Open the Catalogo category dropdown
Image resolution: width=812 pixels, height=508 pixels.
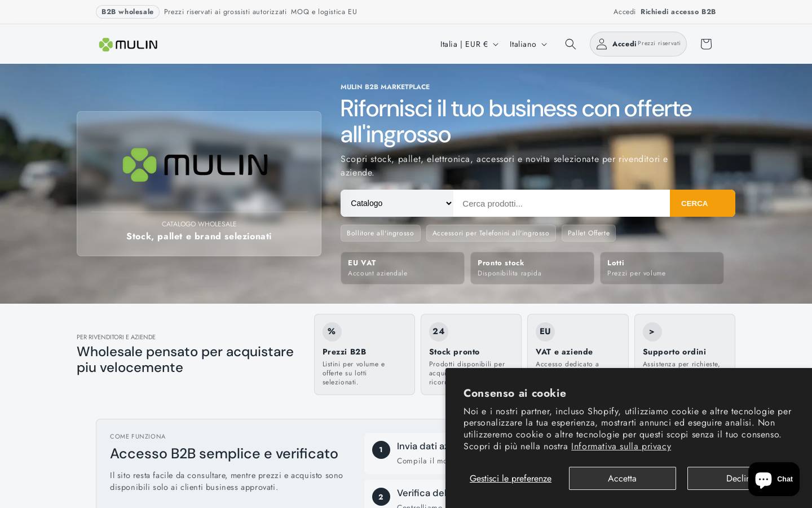[397, 203]
